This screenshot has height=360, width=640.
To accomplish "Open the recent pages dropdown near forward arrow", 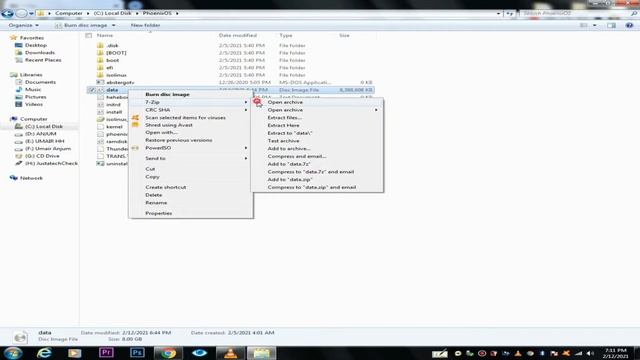I will [x=31, y=13].
